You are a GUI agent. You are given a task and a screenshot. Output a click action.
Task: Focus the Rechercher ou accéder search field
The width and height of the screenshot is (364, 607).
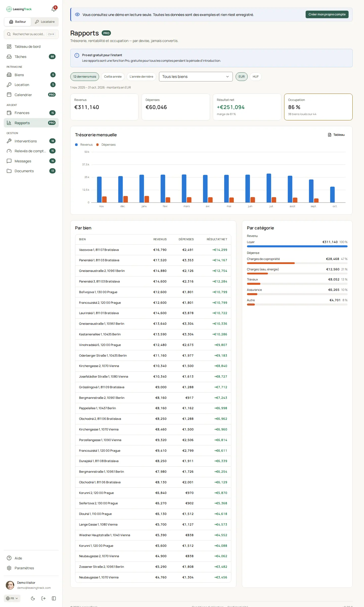click(31, 34)
